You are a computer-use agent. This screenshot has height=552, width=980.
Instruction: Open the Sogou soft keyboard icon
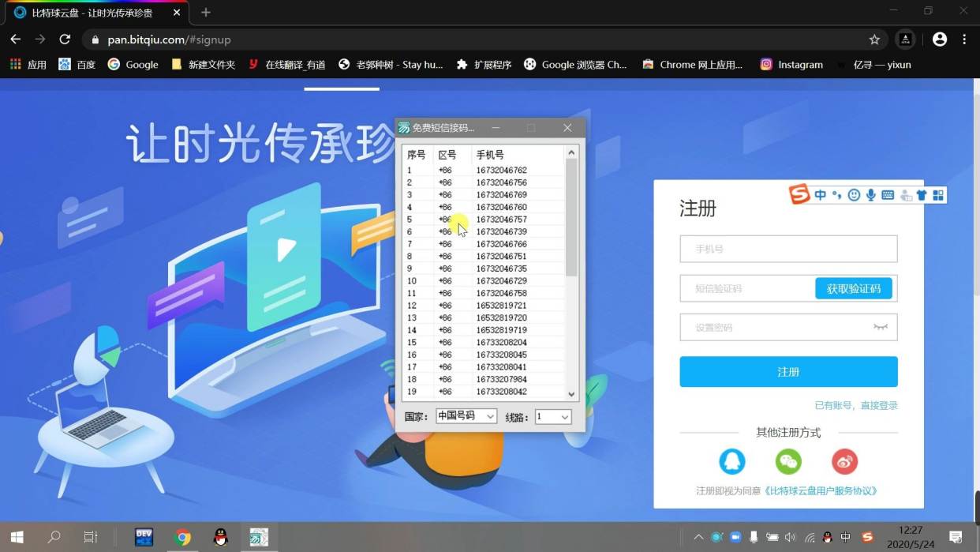888,194
